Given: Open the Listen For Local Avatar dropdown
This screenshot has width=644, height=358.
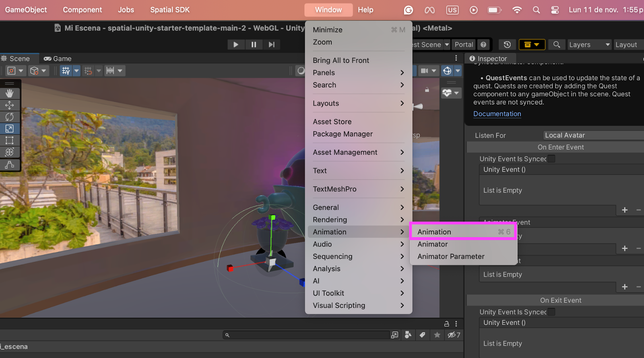Looking at the screenshot, I should tap(593, 135).
